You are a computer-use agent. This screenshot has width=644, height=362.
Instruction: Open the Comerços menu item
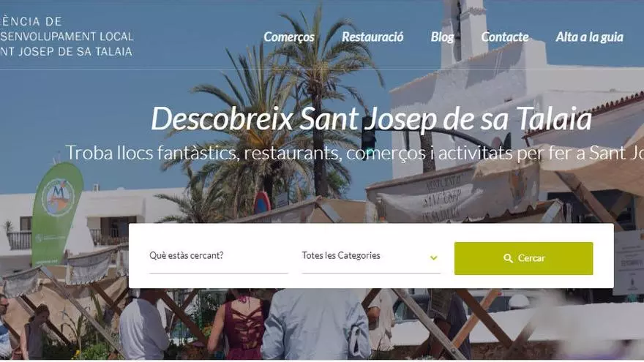point(289,37)
